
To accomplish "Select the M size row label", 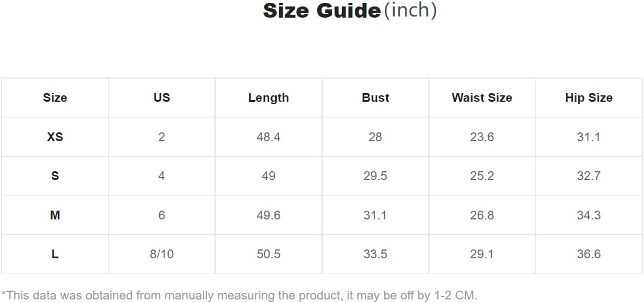I will click(55, 215).
